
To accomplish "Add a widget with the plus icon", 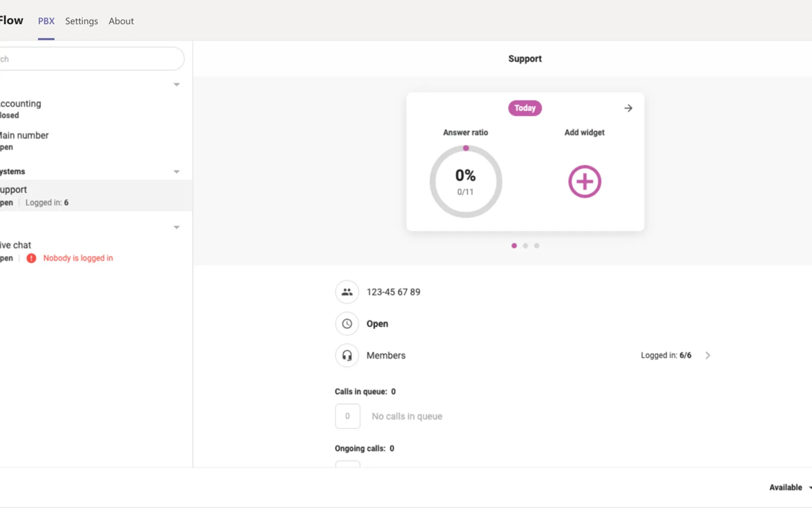I will coord(585,181).
